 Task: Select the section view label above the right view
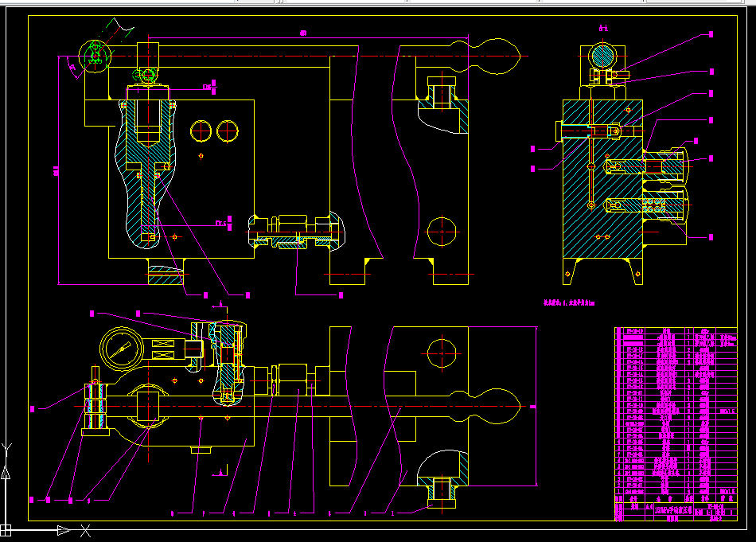[x=603, y=29]
